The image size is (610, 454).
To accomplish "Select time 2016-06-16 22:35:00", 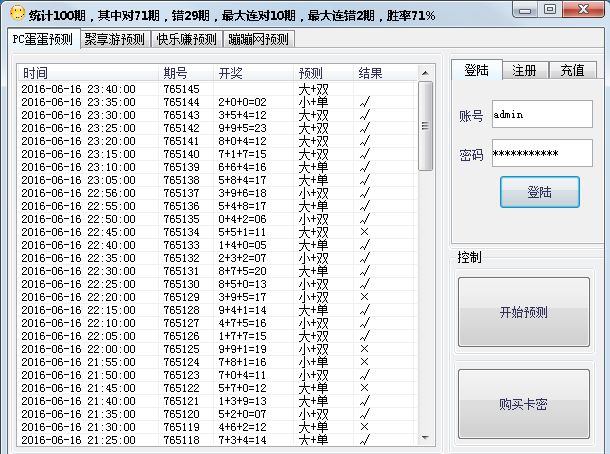I will pos(78,258).
